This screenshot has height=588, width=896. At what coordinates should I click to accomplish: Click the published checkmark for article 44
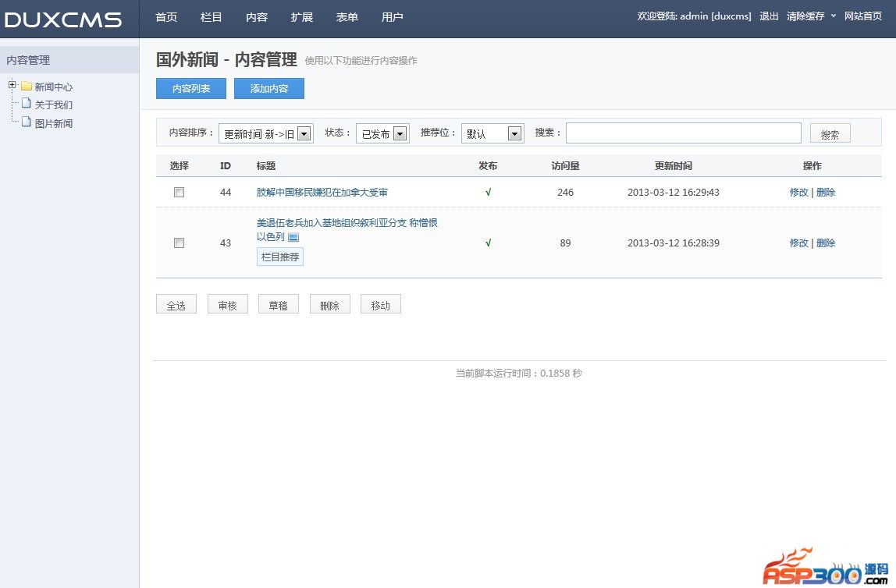pyautogui.click(x=488, y=193)
